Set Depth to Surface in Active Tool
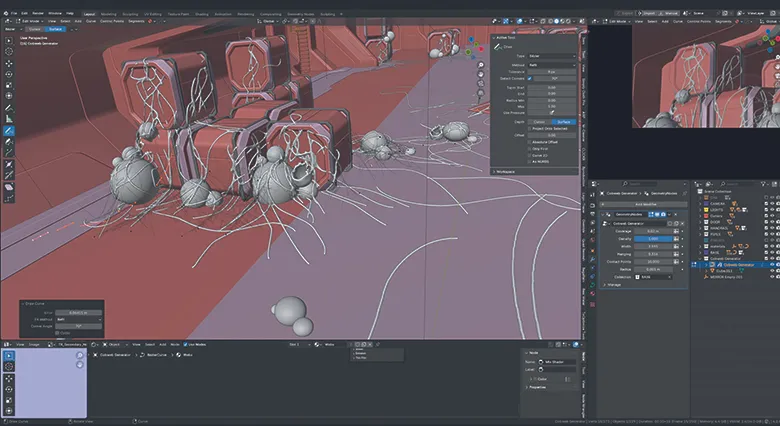This screenshot has height=426, width=780. (564, 122)
